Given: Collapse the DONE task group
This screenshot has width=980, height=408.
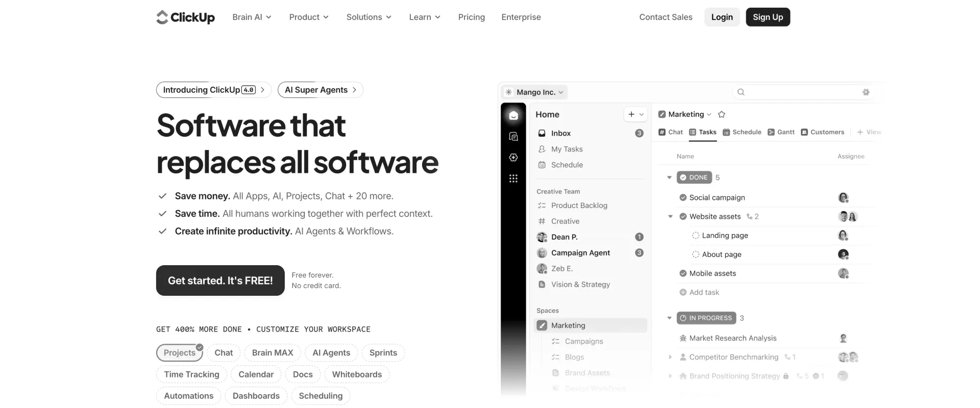Looking at the screenshot, I should click(x=669, y=177).
